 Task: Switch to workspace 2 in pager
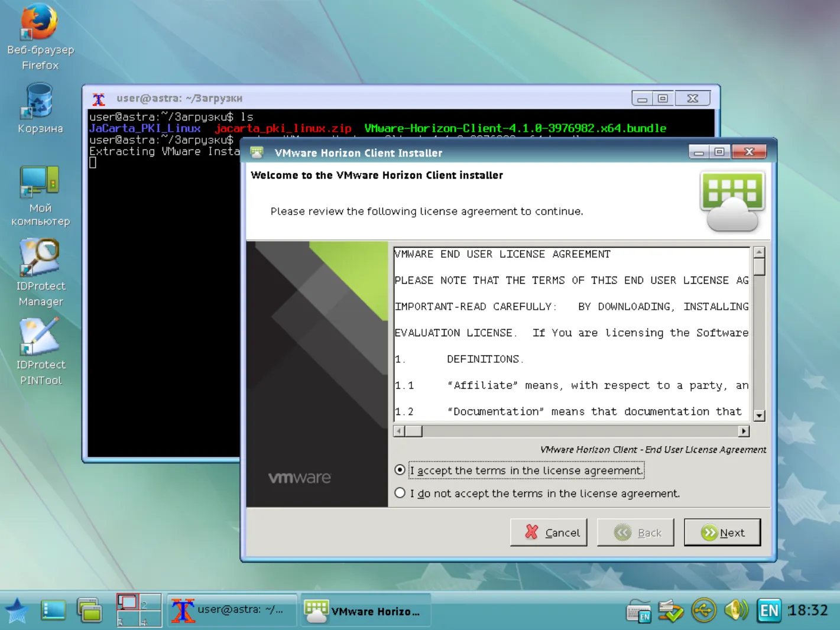(150, 602)
